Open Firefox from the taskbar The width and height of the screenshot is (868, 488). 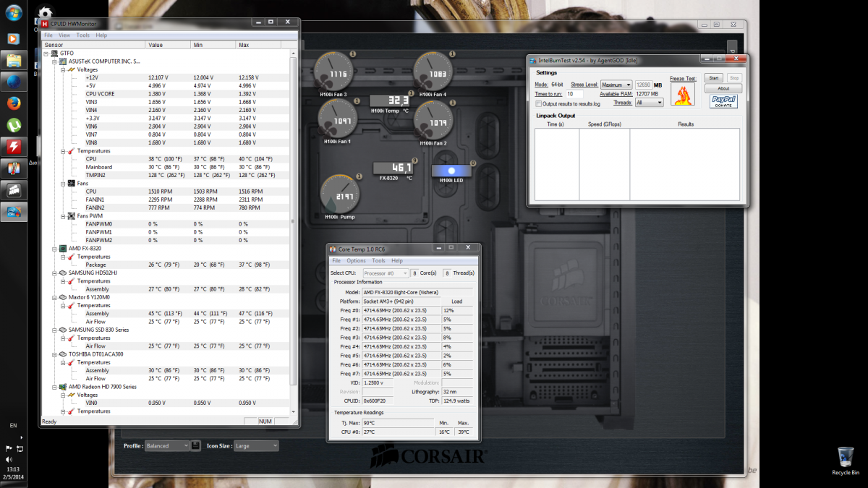[x=14, y=103]
